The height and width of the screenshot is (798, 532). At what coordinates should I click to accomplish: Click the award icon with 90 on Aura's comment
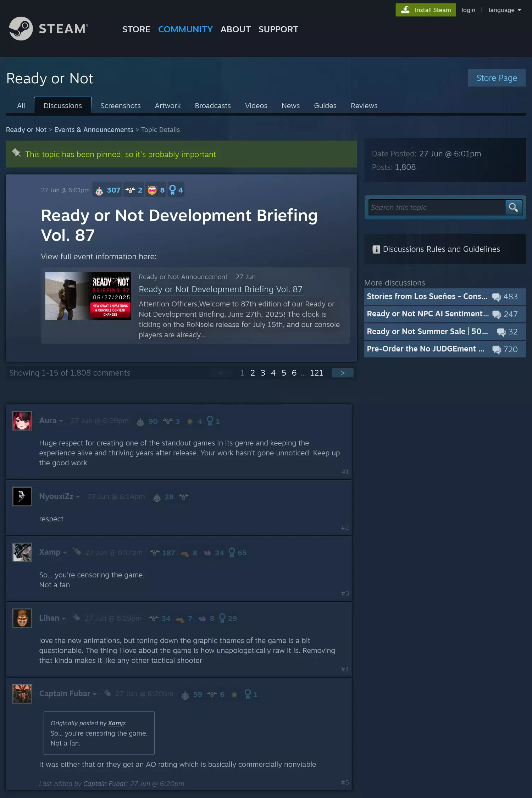point(140,422)
